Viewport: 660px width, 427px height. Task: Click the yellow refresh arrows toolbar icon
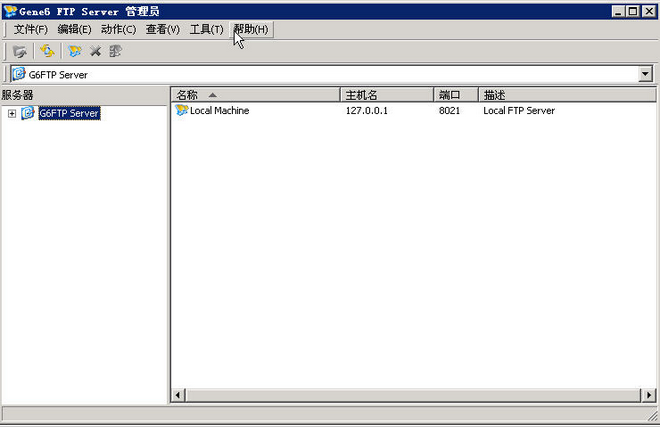point(47,51)
